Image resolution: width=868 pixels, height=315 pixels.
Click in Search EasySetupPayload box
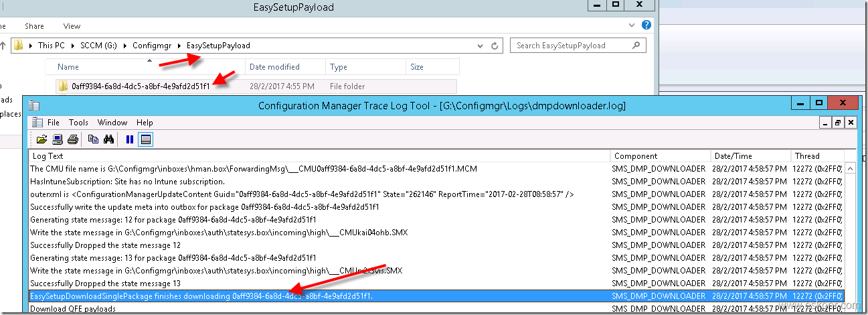pyautogui.click(x=578, y=46)
